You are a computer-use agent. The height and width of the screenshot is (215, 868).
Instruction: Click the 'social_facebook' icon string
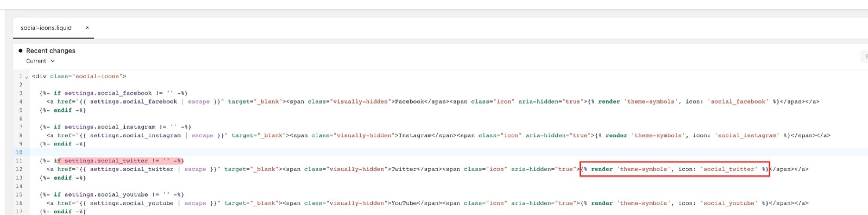pos(738,102)
